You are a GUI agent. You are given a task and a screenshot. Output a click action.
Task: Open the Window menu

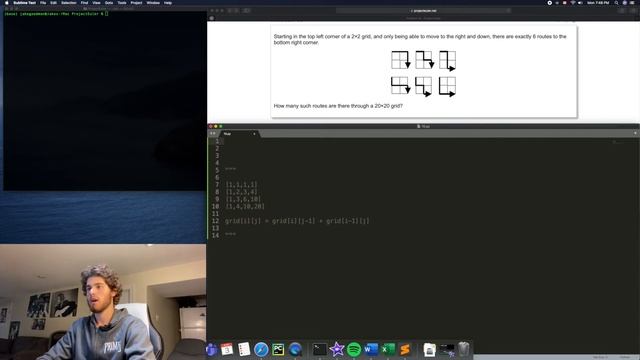pyautogui.click(x=153, y=3)
